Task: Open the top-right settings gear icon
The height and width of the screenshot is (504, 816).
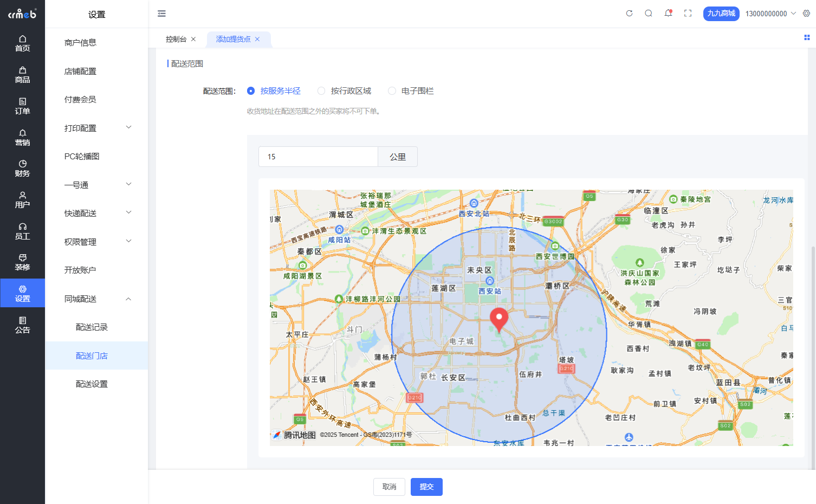Action: [x=806, y=14]
